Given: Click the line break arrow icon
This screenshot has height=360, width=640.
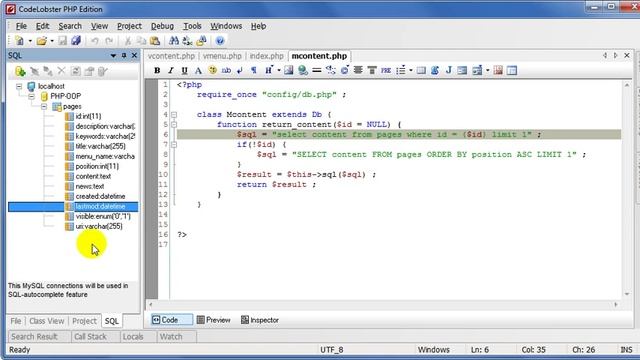Looking at the screenshot, I should coord(240,70).
